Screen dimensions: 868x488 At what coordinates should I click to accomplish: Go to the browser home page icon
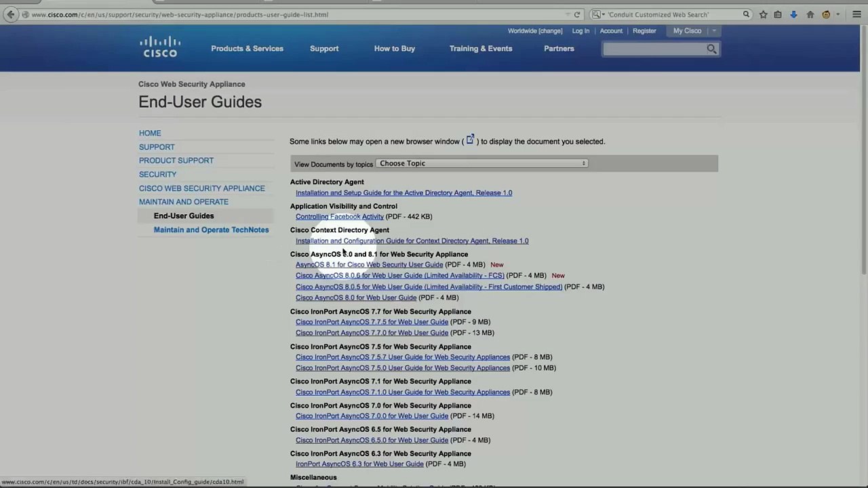(810, 14)
